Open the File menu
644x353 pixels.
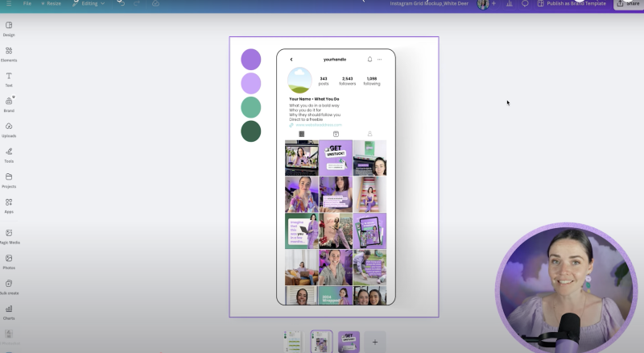(x=27, y=3)
